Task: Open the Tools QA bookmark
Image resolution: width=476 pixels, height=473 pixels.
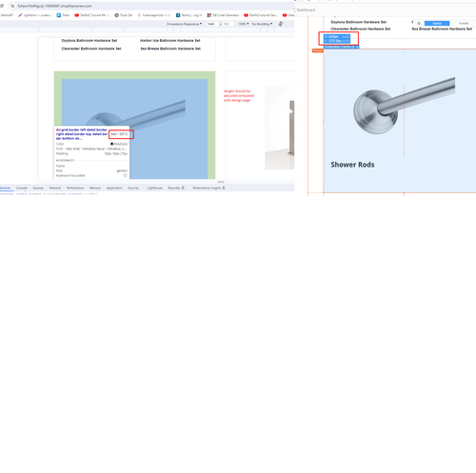Action: click(x=124, y=15)
